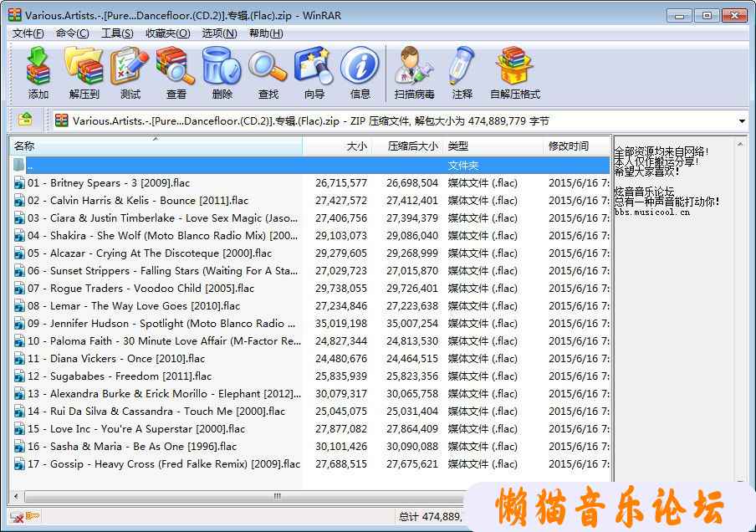Sort by 大小 column header
This screenshot has width=756, height=532.
point(336,146)
